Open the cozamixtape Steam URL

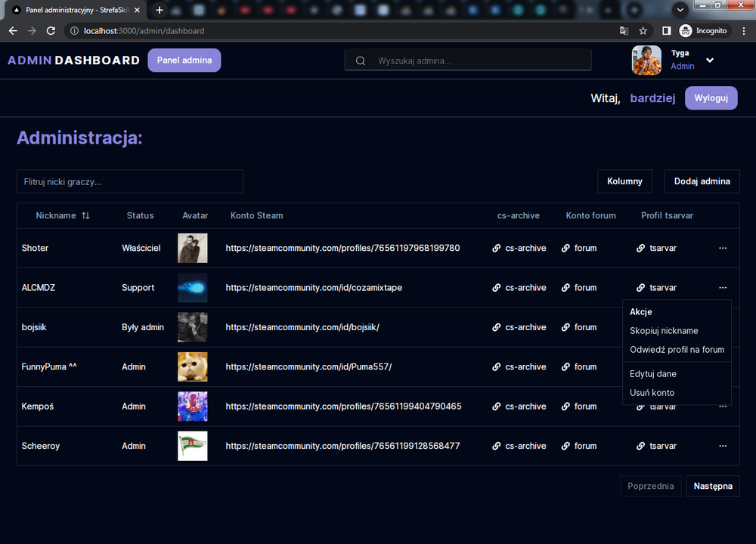314,288
